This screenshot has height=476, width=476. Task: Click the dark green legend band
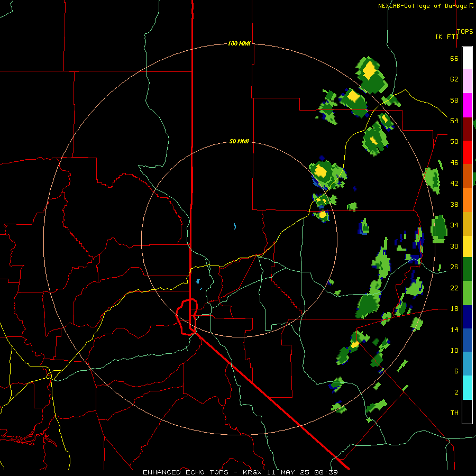click(467, 269)
